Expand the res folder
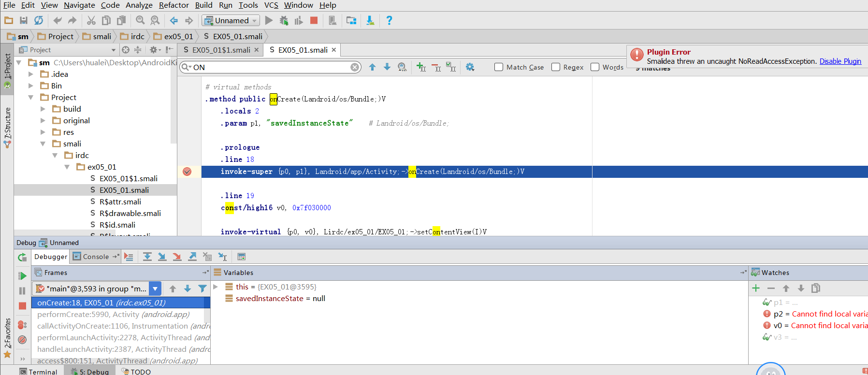This screenshot has height=375, width=868. pos(43,132)
